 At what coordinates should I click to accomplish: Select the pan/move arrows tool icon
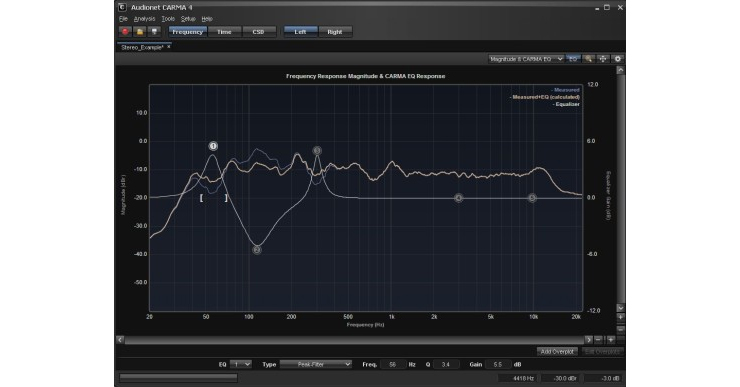point(603,59)
